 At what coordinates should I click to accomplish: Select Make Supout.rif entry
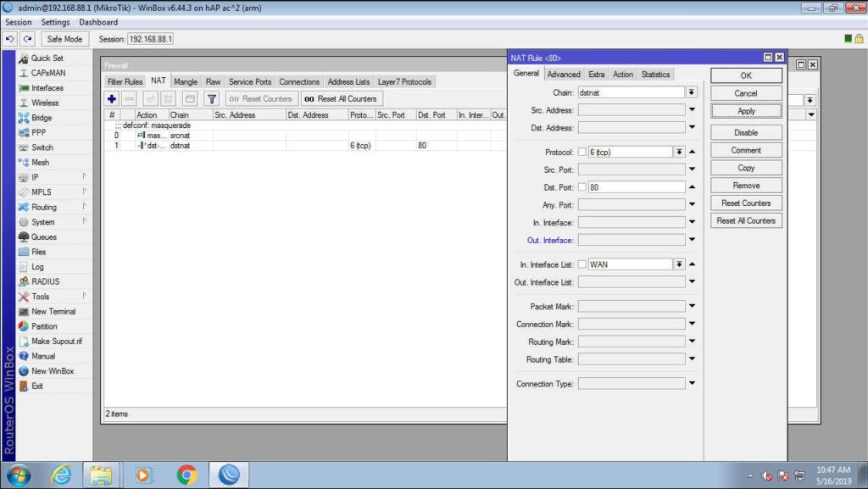56,342
